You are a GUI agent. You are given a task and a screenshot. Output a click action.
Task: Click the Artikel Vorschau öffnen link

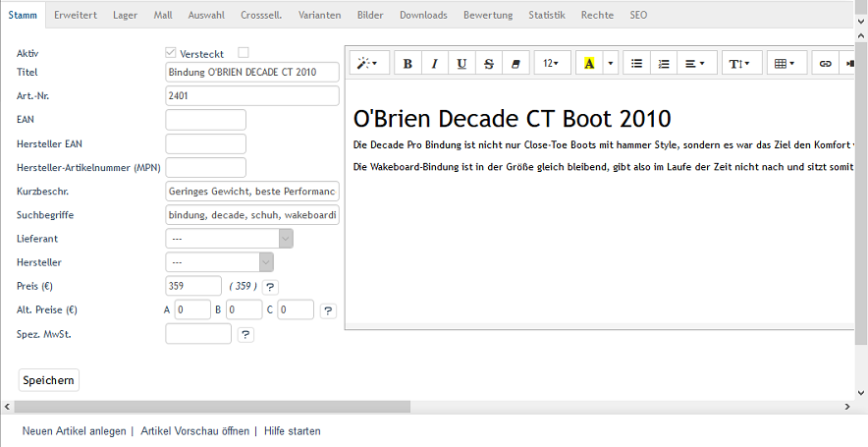coord(194,431)
